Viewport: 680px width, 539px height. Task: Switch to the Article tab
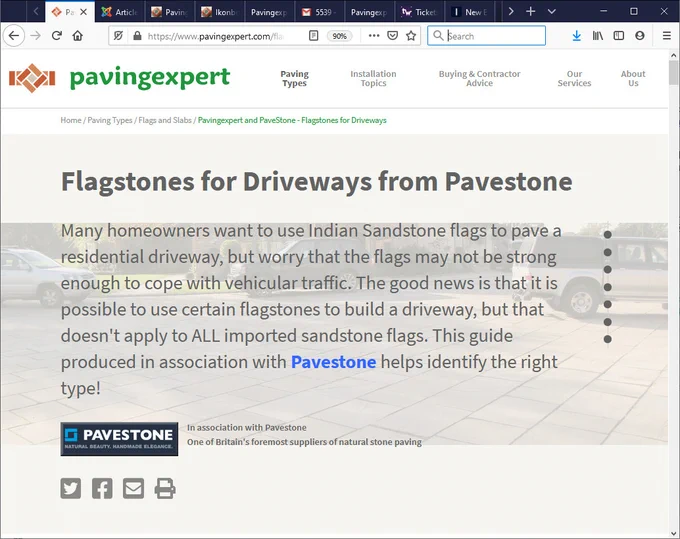click(120, 12)
